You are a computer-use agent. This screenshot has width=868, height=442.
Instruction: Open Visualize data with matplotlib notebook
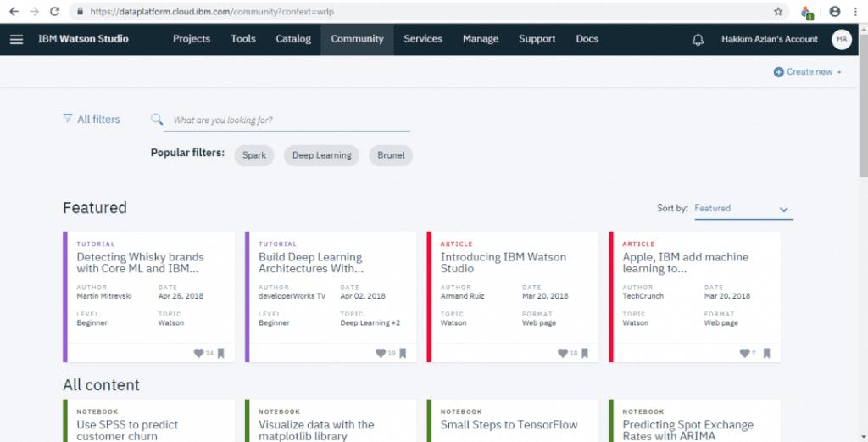click(316, 430)
